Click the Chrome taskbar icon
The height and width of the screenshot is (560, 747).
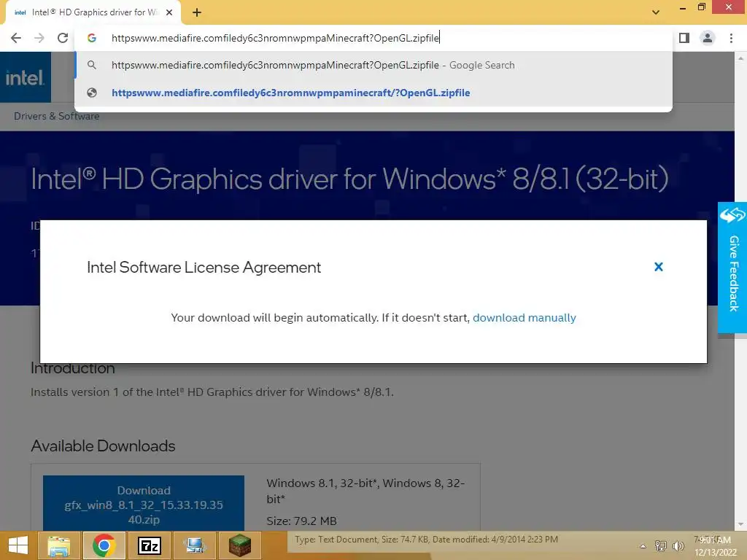coord(104,545)
